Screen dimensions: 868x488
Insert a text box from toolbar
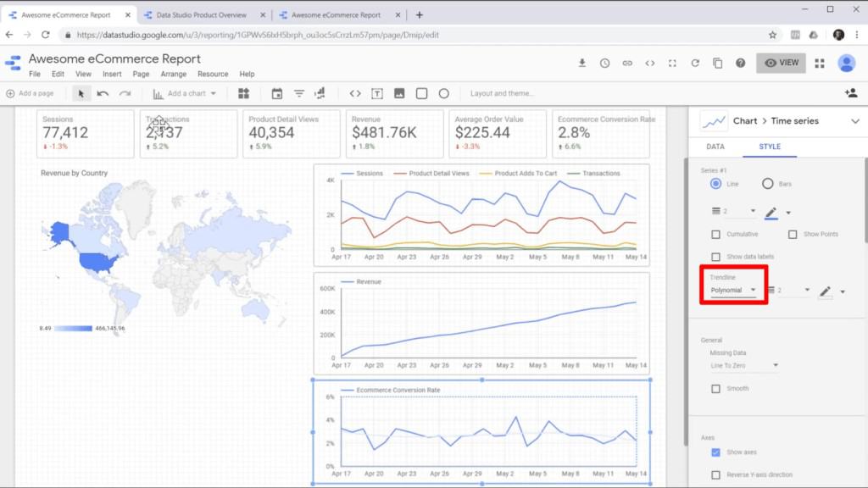coord(377,93)
